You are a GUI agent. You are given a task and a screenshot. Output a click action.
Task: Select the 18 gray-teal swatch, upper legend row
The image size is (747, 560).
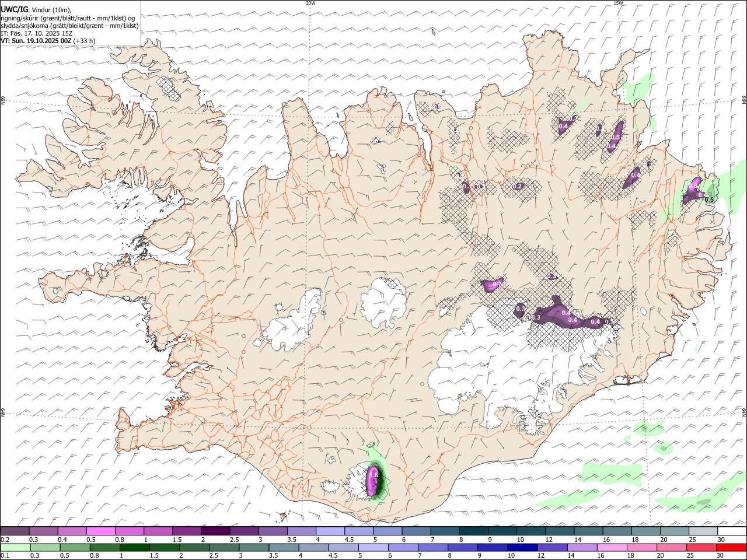coord(645,531)
